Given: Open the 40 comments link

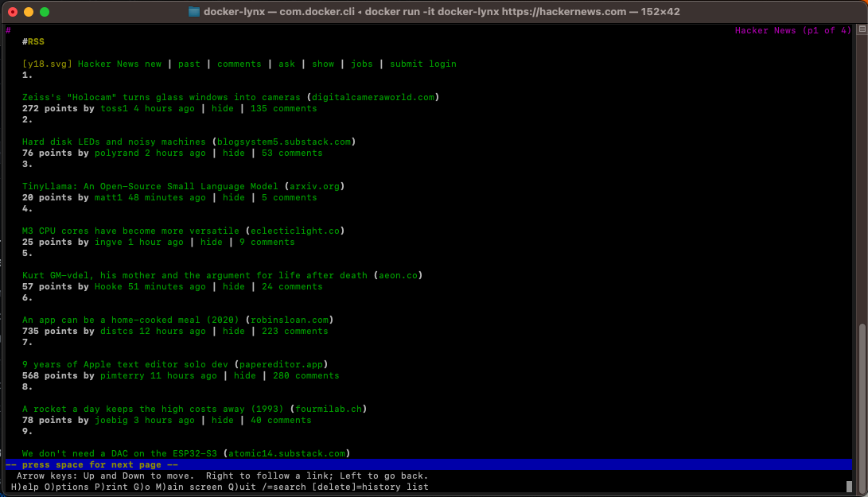Looking at the screenshot, I should point(281,420).
